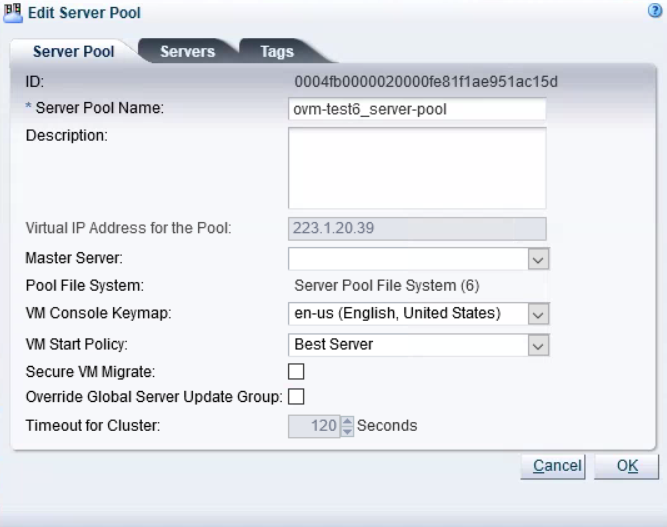Image resolution: width=667 pixels, height=527 pixels.
Task: Decrease cluster timeout with down arrow
Action: [348, 432]
